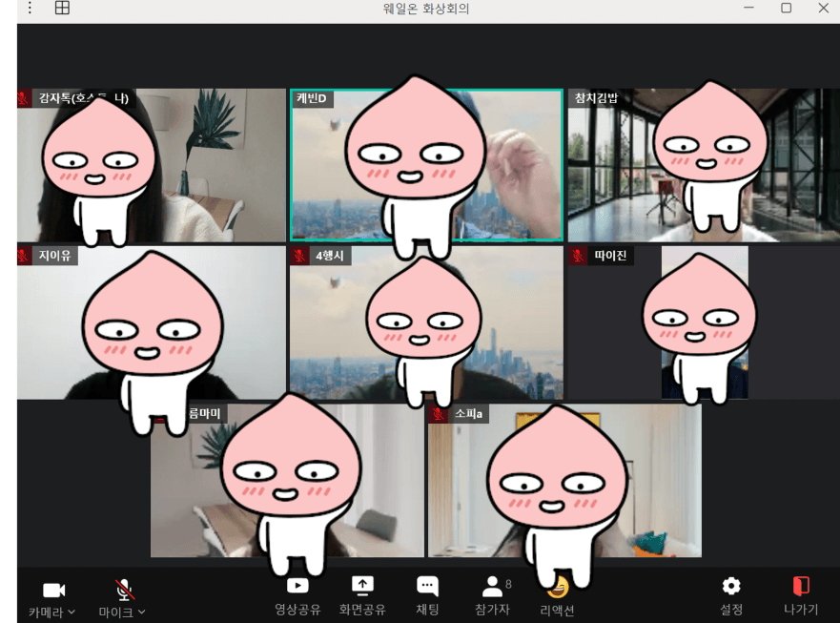Click the muted mic icon beside 따이진
Image resolution: width=840 pixels, height=623 pixels.
[578, 255]
